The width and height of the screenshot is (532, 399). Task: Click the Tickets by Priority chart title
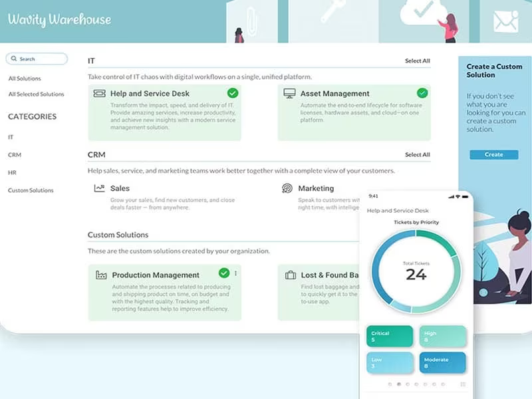click(x=416, y=222)
